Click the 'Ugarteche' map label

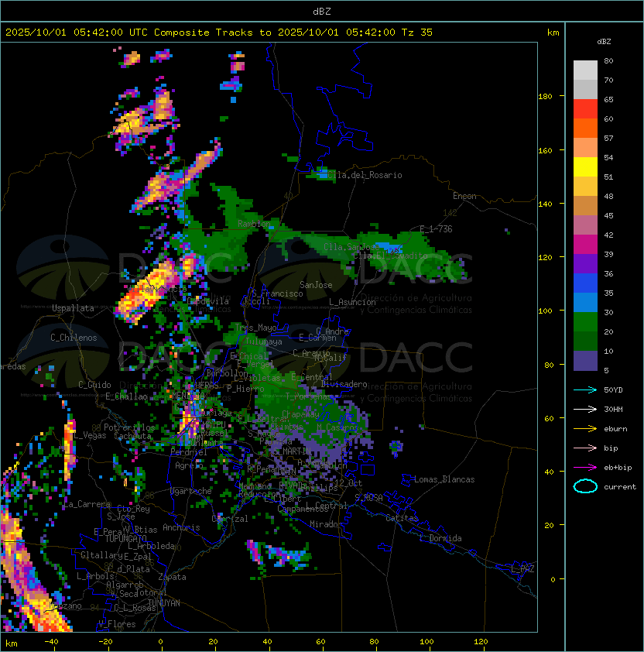[x=191, y=491]
